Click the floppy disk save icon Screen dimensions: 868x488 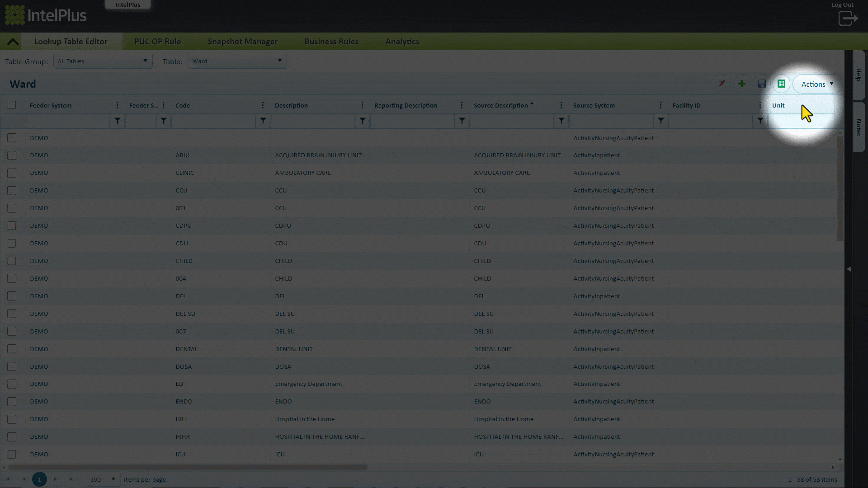point(762,84)
